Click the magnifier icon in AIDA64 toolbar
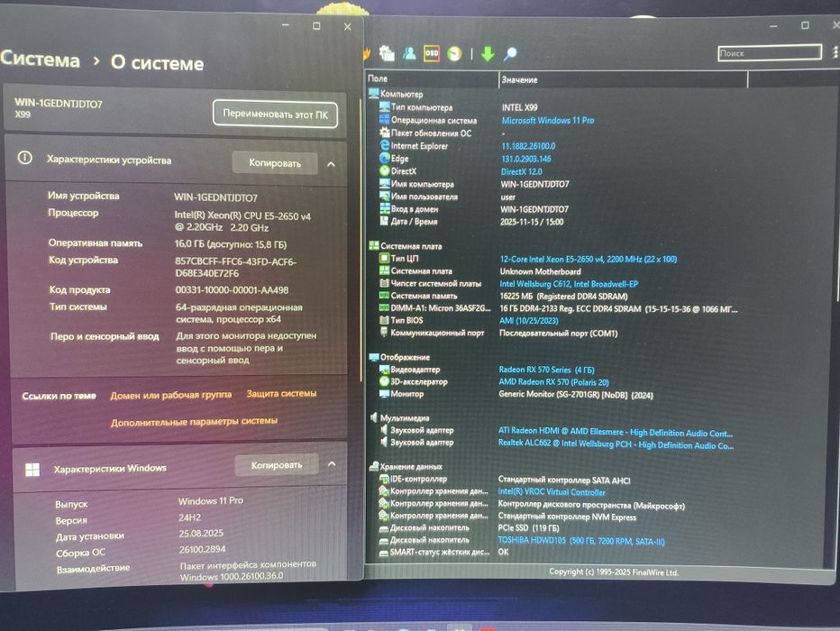840x631 pixels. pos(510,53)
